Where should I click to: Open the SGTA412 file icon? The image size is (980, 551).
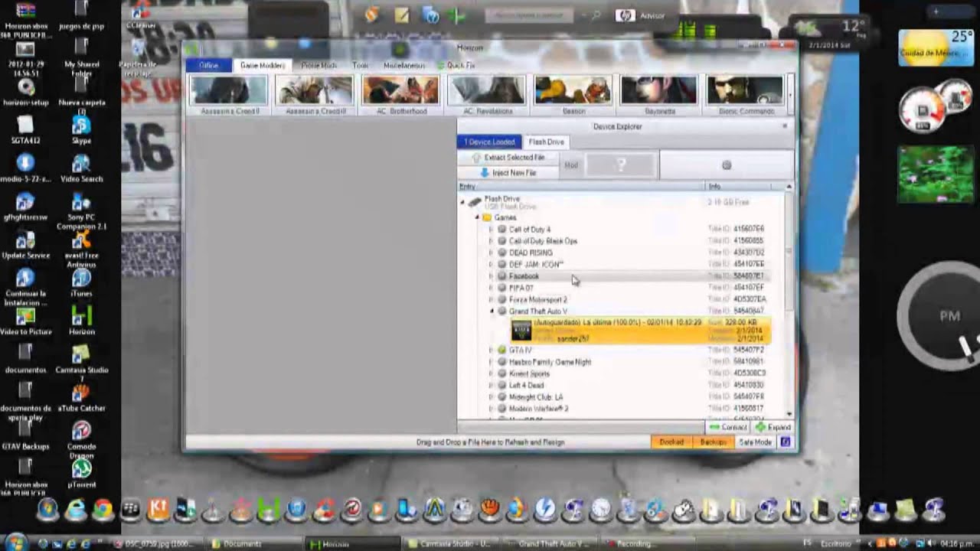[x=25, y=129]
